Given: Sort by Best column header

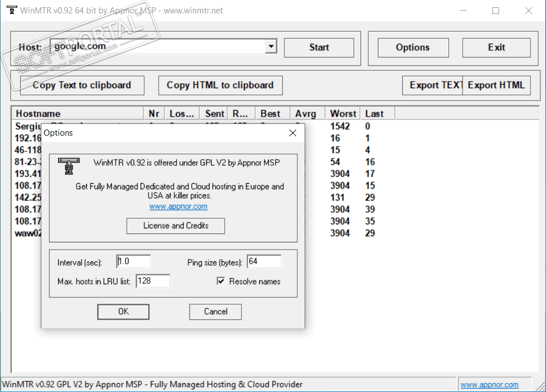Looking at the screenshot, I should (x=273, y=114).
